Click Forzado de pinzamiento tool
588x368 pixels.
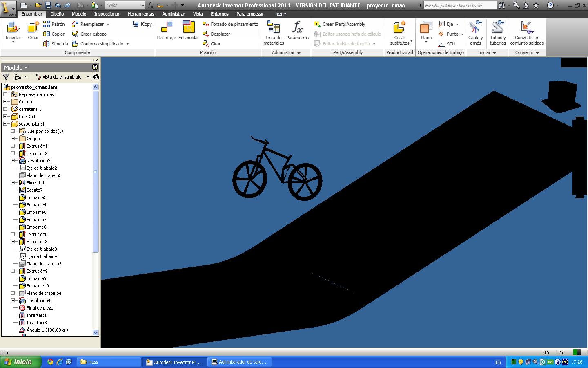(x=230, y=24)
